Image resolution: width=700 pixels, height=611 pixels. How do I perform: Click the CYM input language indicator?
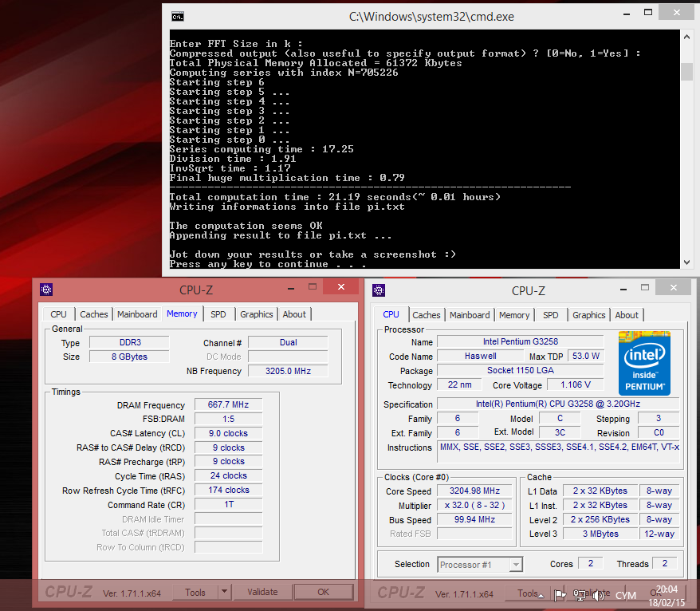pos(625,595)
